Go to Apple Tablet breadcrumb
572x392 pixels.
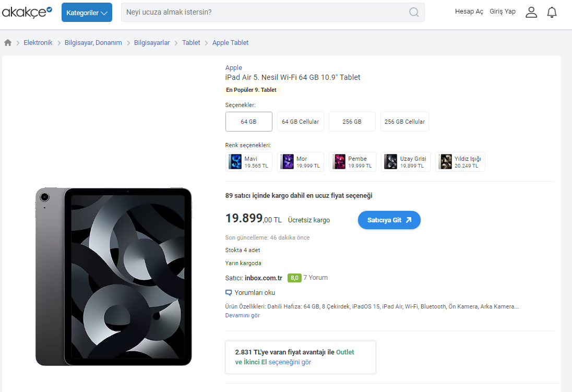pos(230,43)
